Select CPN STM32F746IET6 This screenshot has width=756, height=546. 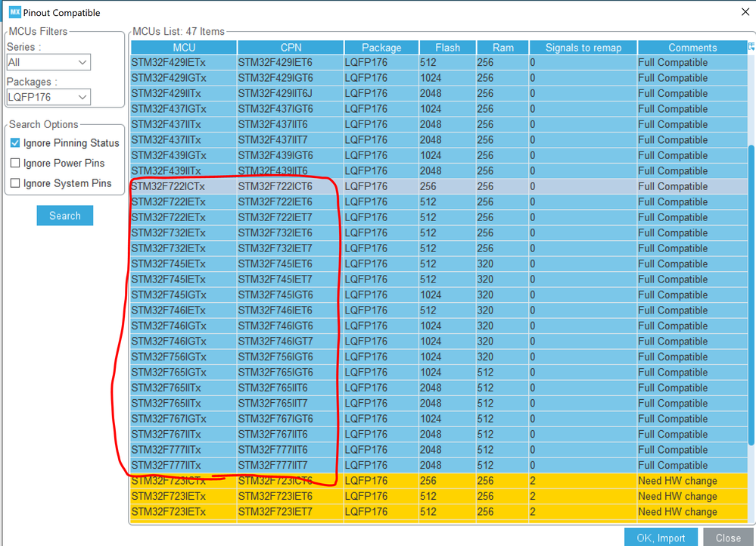(x=291, y=310)
